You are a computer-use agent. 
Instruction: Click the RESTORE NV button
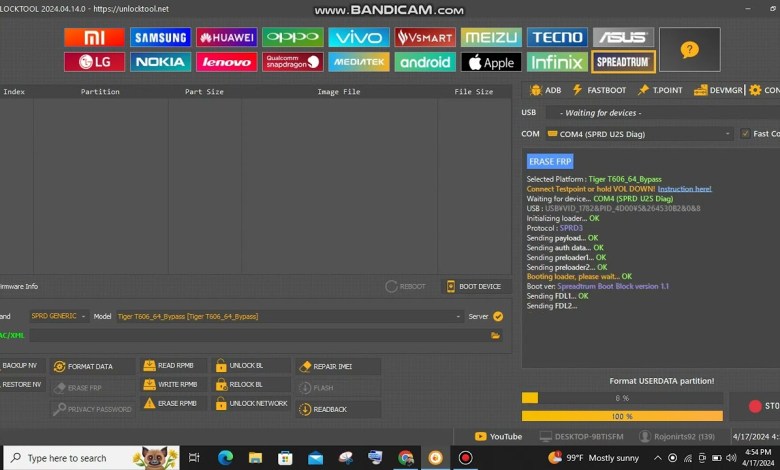(x=22, y=384)
